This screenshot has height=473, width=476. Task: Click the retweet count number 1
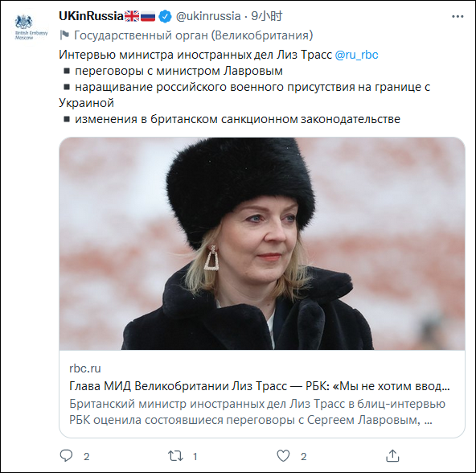pos(195,457)
